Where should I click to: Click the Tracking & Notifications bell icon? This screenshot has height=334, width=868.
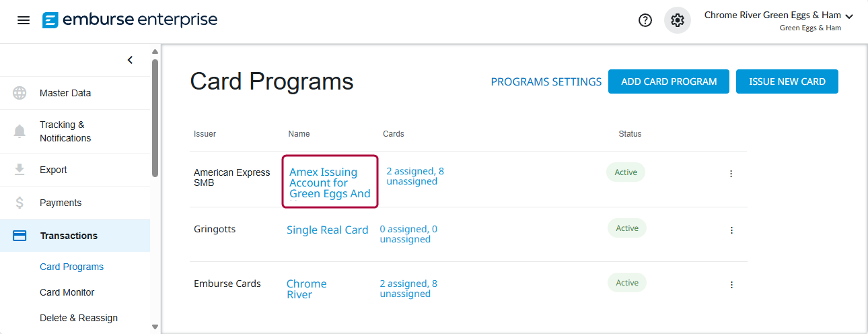point(20,131)
